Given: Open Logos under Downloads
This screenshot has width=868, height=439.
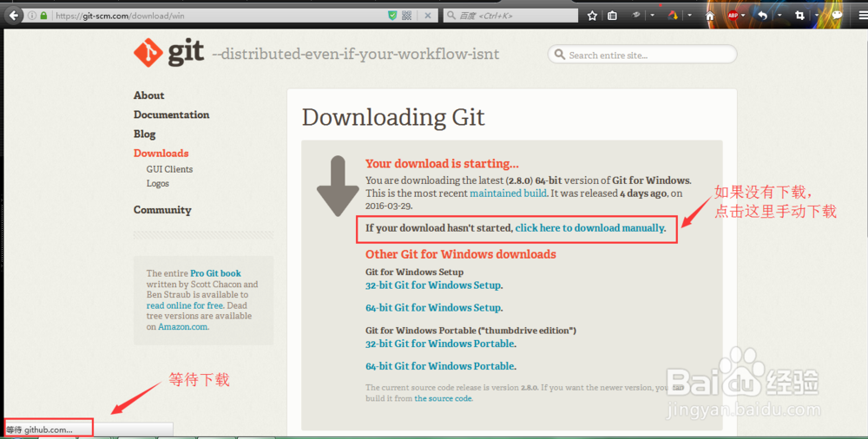Looking at the screenshot, I should tap(158, 183).
